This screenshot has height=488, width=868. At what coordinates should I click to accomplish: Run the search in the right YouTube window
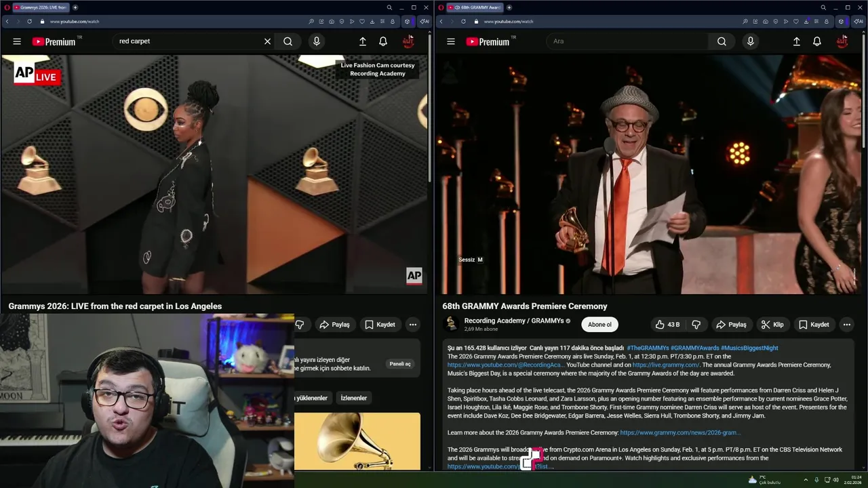722,41
